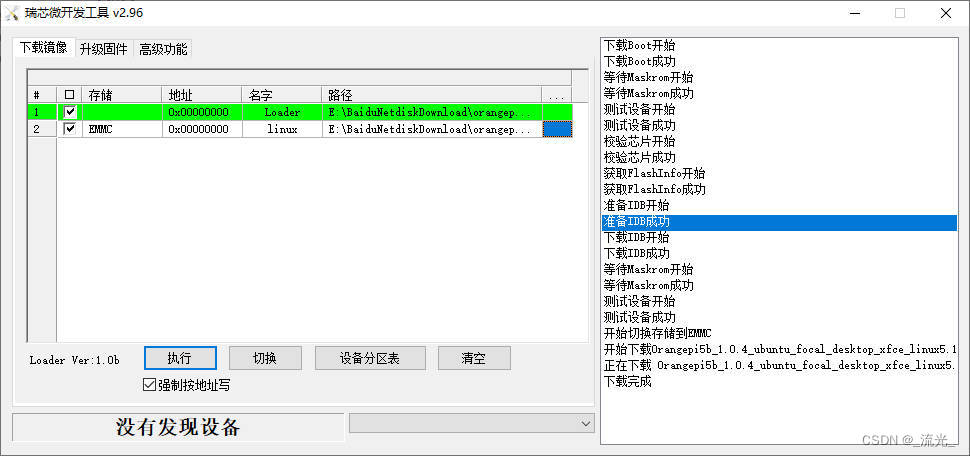This screenshot has height=456, width=970.
Task: Click the linux row path cell
Action: tap(432, 129)
